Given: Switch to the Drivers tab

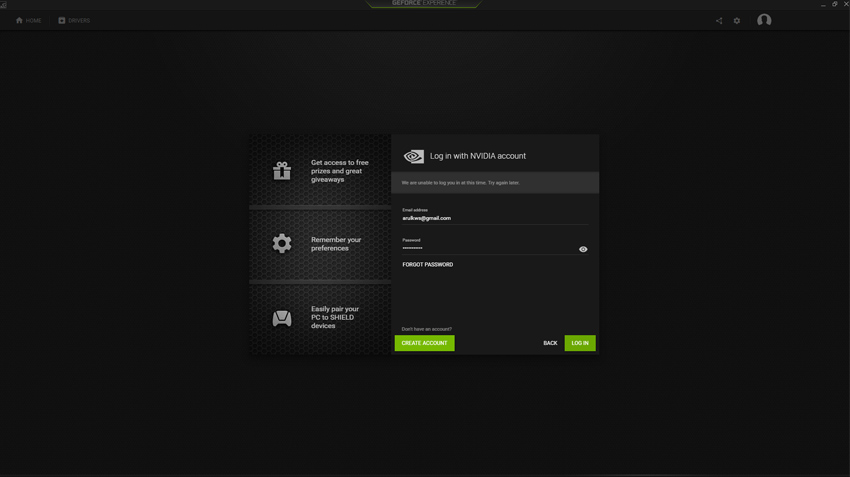Looking at the screenshot, I should (74, 21).
